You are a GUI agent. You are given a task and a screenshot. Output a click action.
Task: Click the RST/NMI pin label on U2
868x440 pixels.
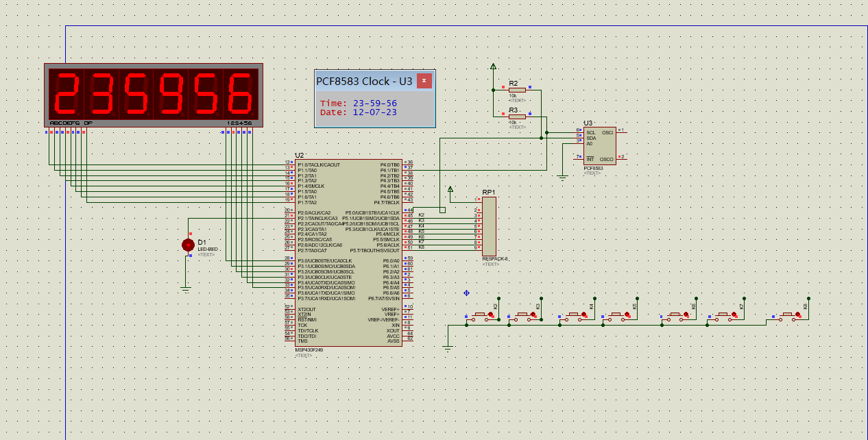(307, 320)
